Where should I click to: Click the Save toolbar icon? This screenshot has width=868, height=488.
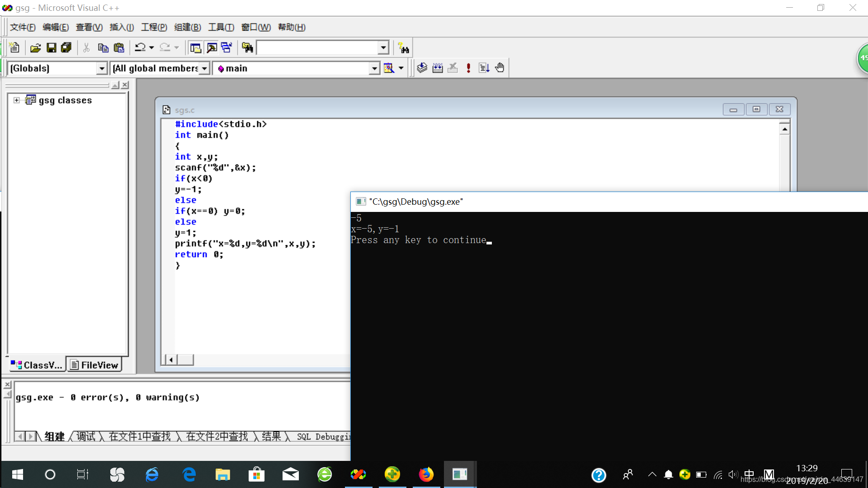pos(51,47)
